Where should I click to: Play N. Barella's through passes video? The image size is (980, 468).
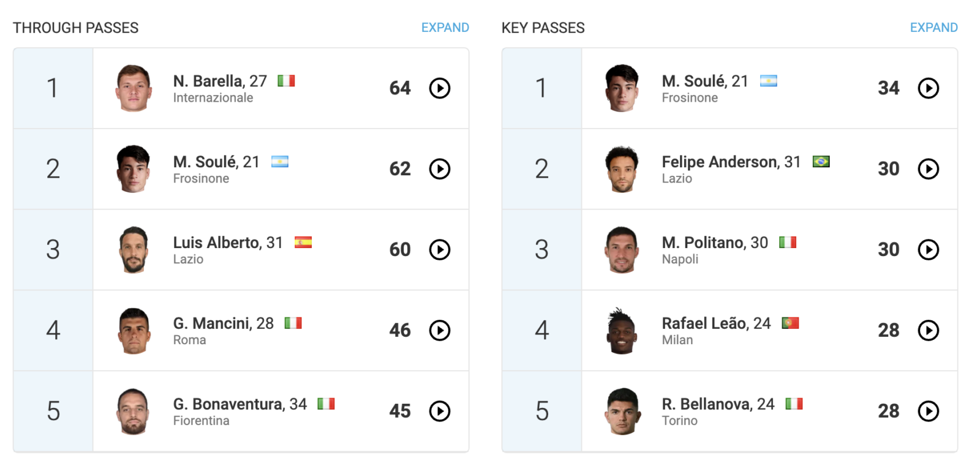click(439, 88)
